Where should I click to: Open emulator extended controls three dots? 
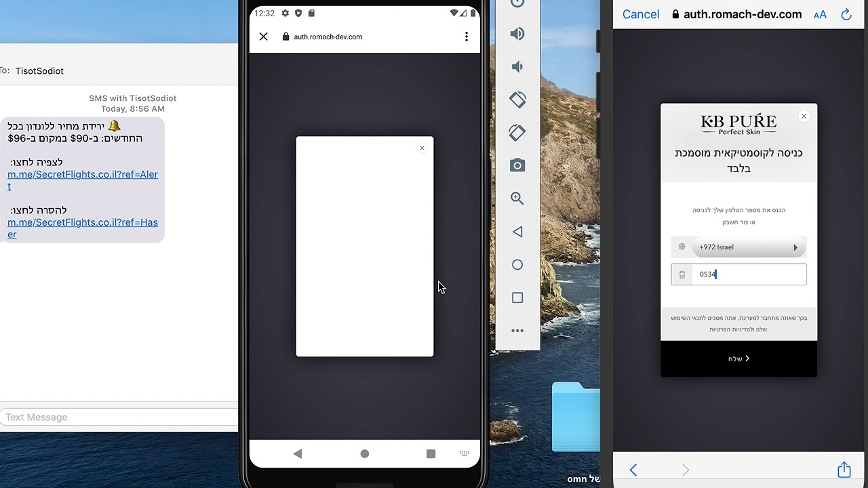[517, 331]
